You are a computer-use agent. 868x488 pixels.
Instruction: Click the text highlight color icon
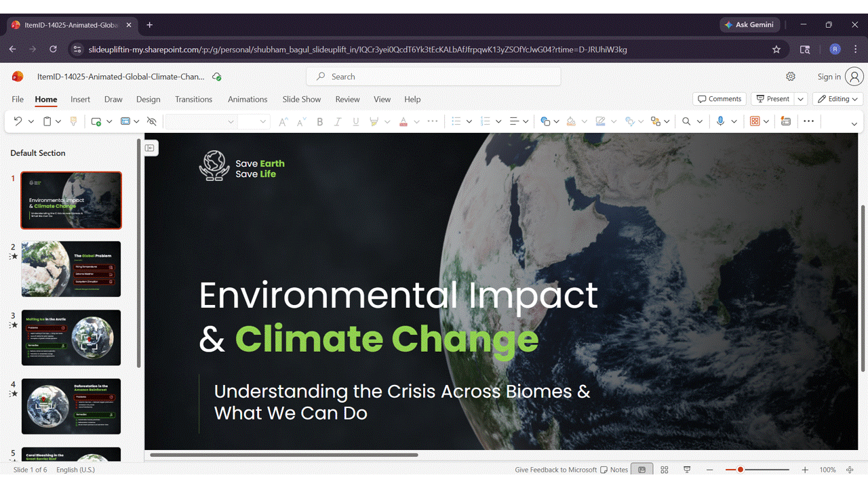(374, 121)
